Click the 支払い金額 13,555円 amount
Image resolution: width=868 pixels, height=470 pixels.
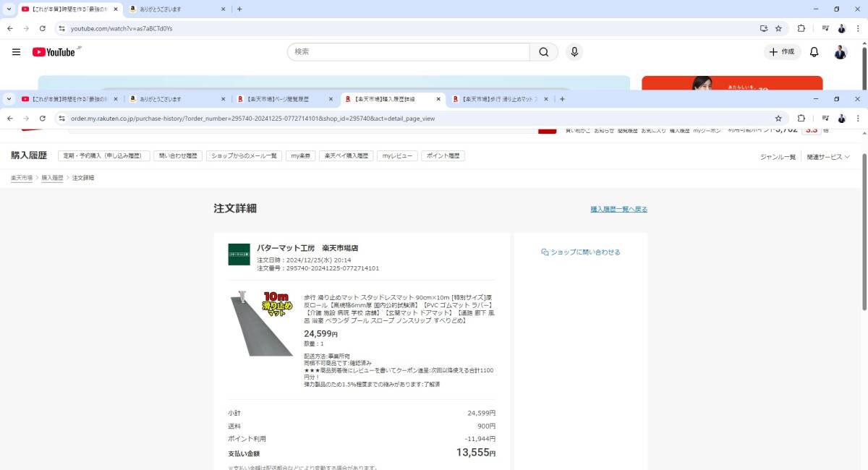pyautogui.click(x=476, y=453)
